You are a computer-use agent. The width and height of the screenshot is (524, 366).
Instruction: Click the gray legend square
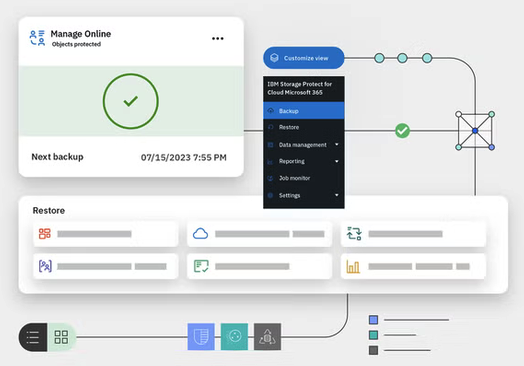(x=374, y=350)
